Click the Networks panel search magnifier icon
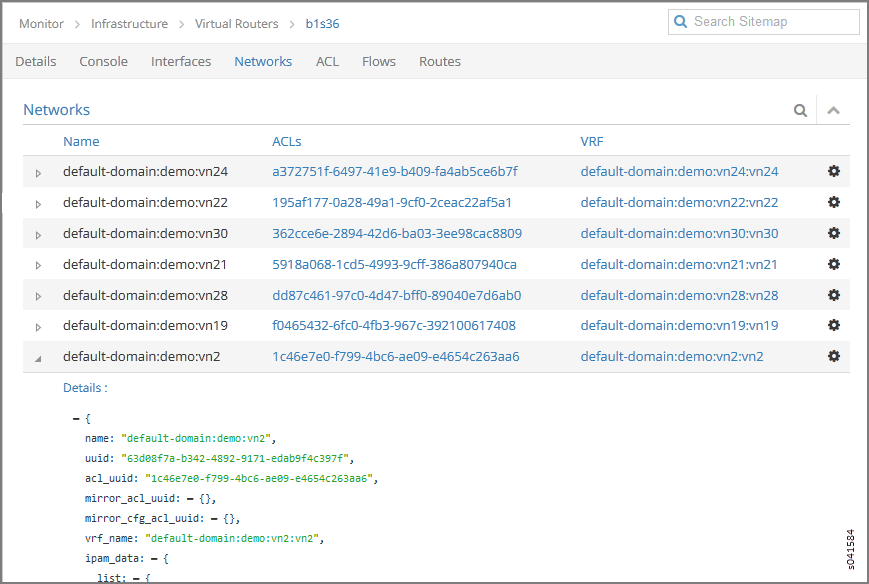The image size is (869, 584). [x=800, y=111]
